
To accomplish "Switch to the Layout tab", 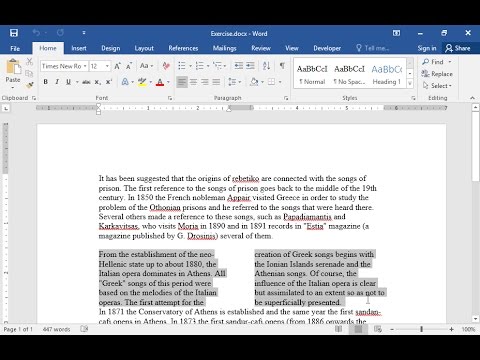I will (144, 48).
